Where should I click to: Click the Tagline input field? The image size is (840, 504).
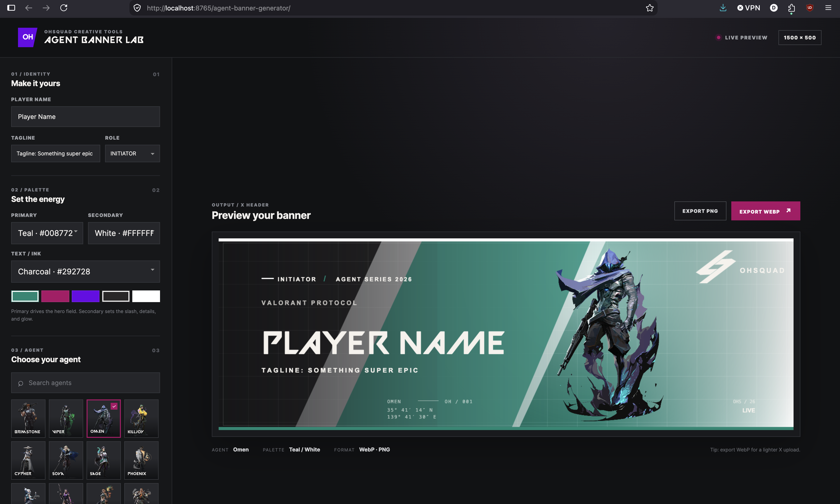(56, 153)
